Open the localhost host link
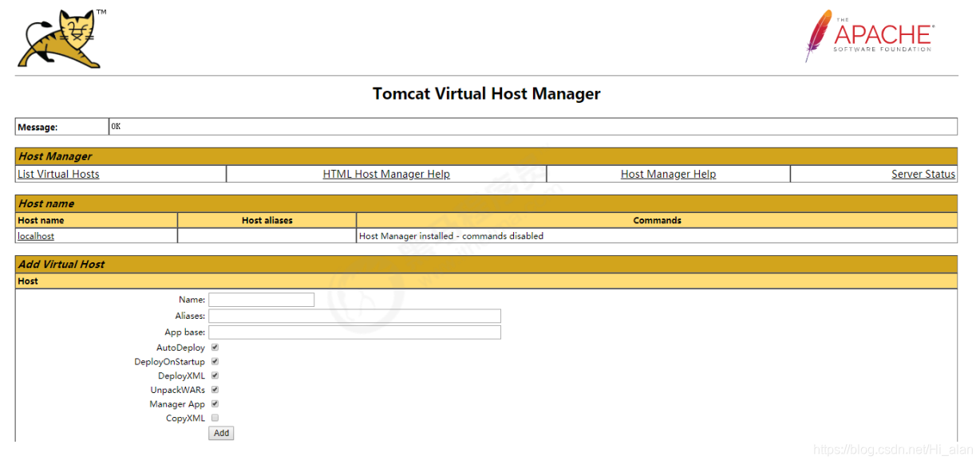Image resolution: width=980 pixels, height=464 pixels. [36, 236]
